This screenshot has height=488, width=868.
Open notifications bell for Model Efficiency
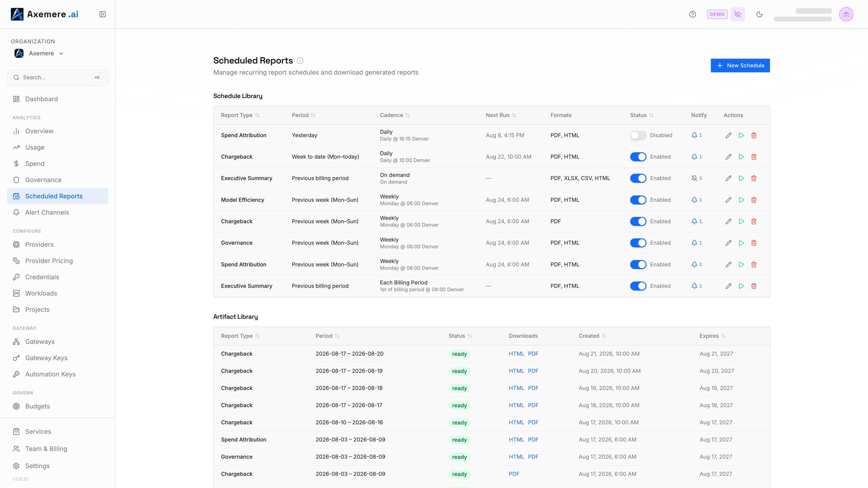pos(696,200)
